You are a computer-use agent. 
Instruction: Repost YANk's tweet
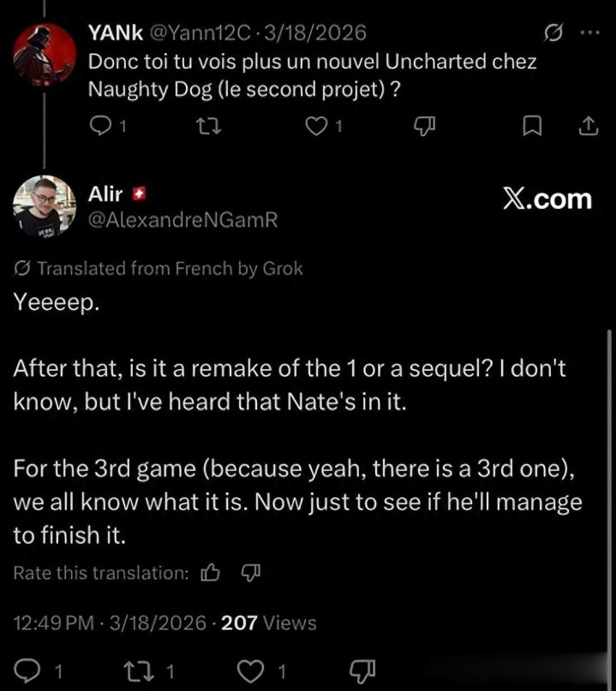tap(206, 127)
